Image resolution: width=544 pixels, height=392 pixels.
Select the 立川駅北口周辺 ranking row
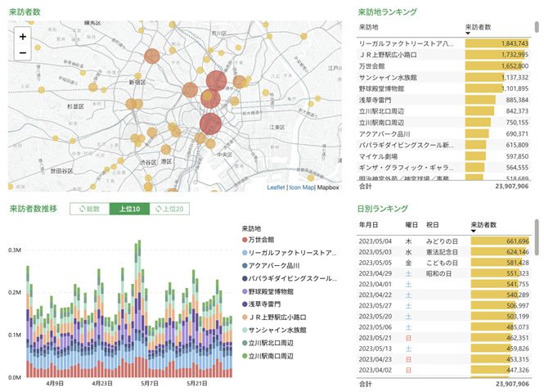coord(443,111)
